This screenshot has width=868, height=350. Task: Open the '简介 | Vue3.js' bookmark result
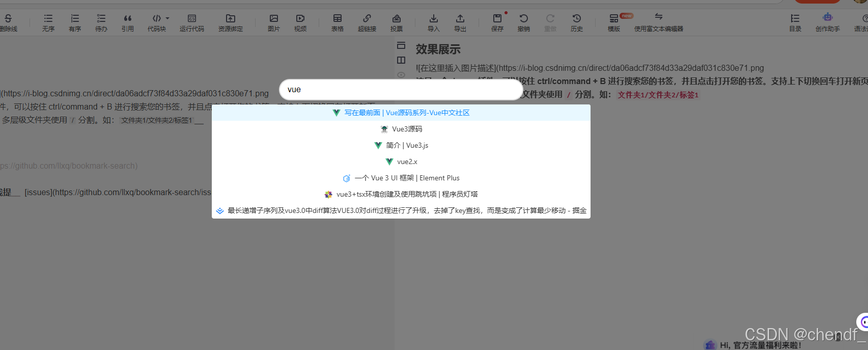point(401,145)
